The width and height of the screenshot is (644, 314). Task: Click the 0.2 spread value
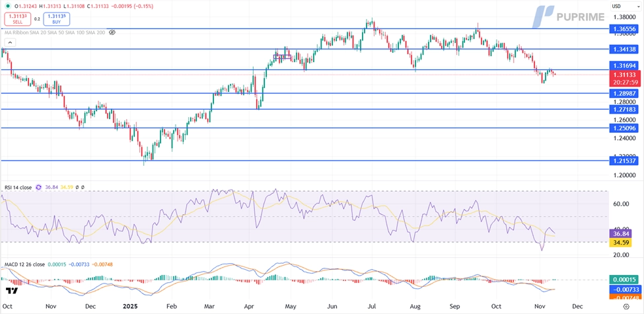[37, 19]
